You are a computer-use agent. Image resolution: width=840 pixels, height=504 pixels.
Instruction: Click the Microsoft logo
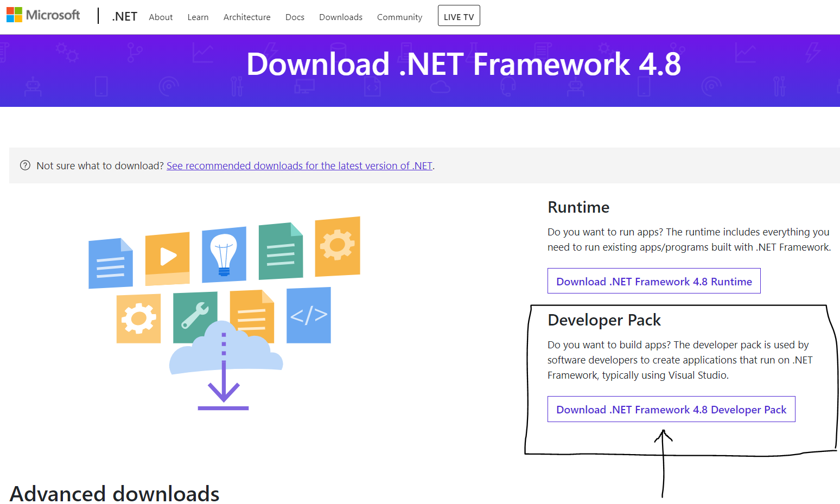[43, 15]
